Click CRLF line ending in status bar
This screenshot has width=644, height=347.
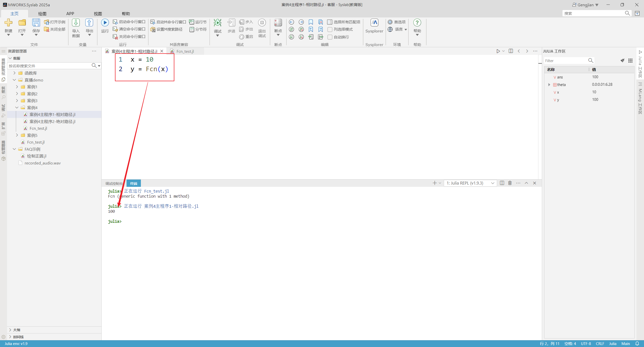[x=600, y=343]
